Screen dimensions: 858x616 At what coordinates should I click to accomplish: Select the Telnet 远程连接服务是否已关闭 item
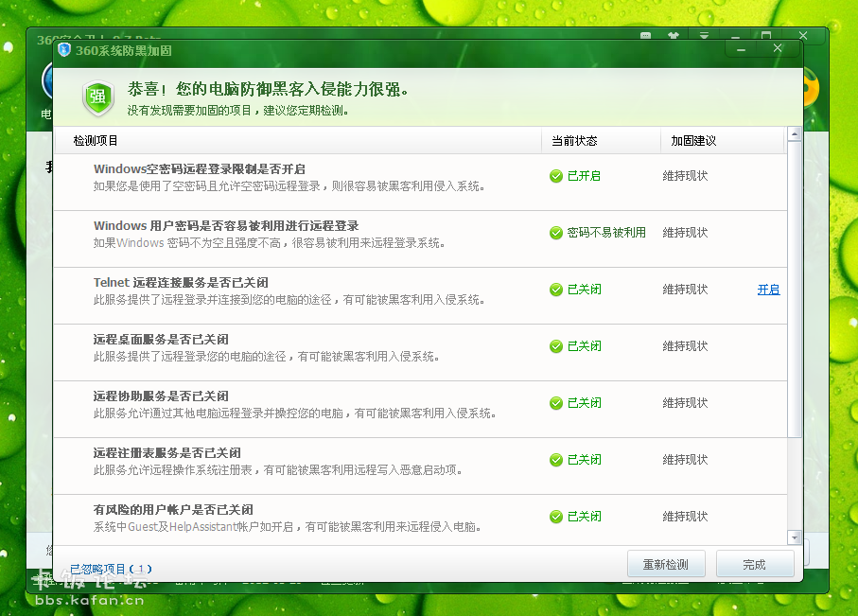click(420, 295)
